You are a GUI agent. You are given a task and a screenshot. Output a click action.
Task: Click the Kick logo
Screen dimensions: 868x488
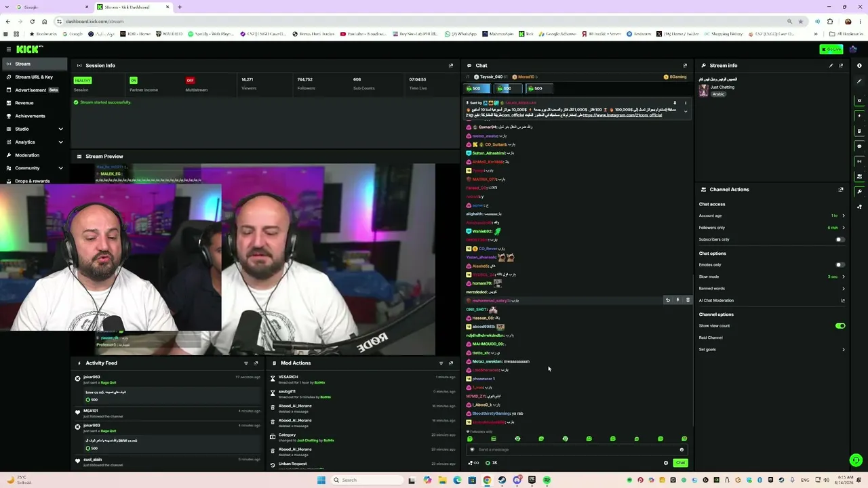coord(29,49)
